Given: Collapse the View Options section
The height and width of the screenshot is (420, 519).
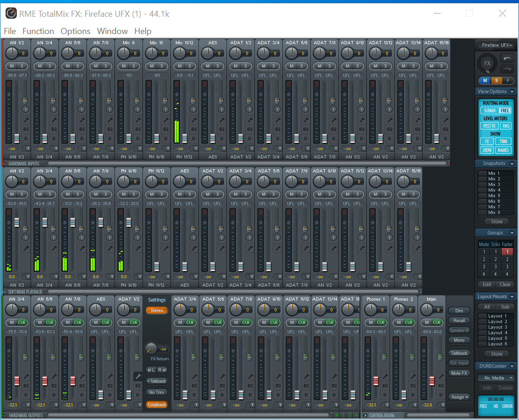Looking at the screenshot, I should point(512,92).
